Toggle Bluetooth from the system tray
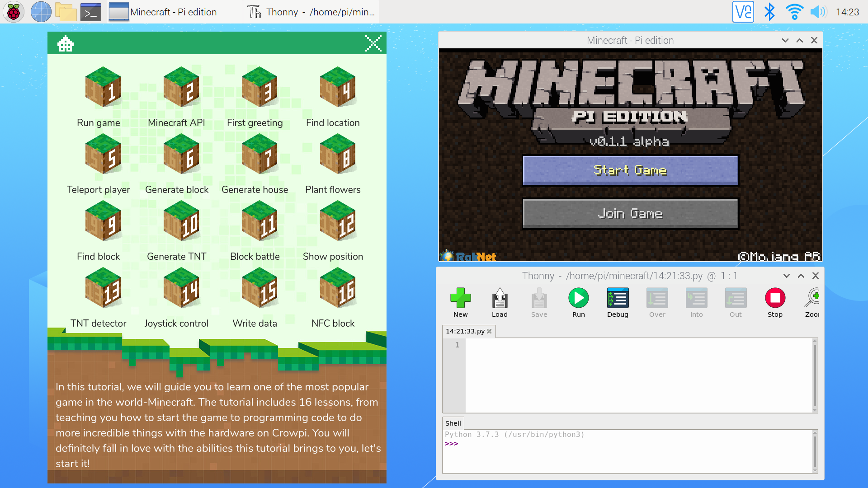 [770, 12]
